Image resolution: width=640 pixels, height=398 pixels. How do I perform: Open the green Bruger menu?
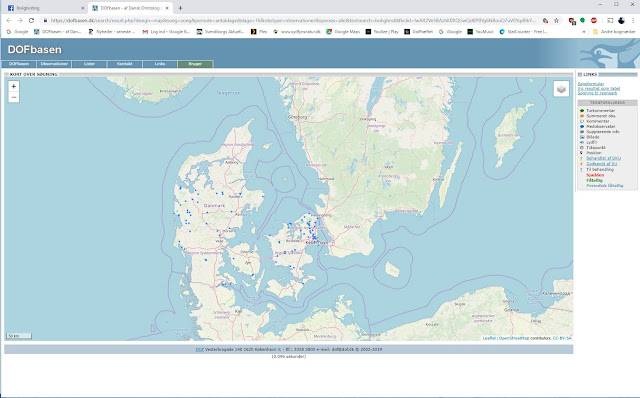(x=196, y=64)
